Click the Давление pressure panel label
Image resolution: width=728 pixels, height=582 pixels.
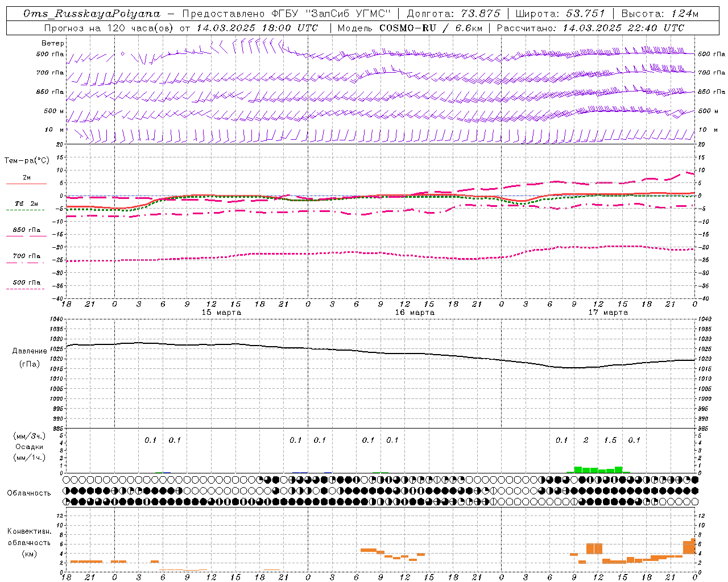(30, 351)
